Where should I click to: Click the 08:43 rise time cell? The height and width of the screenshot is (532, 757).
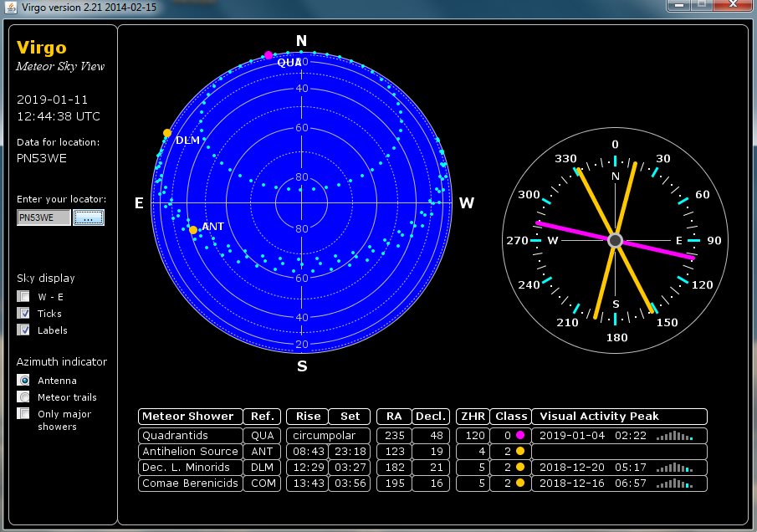click(x=308, y=452)
